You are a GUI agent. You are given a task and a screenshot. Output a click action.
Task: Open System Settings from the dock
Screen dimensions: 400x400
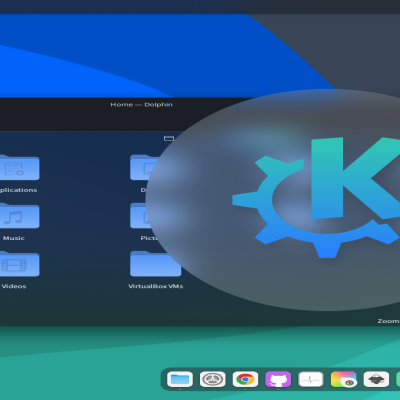click(x=213, y=379)
